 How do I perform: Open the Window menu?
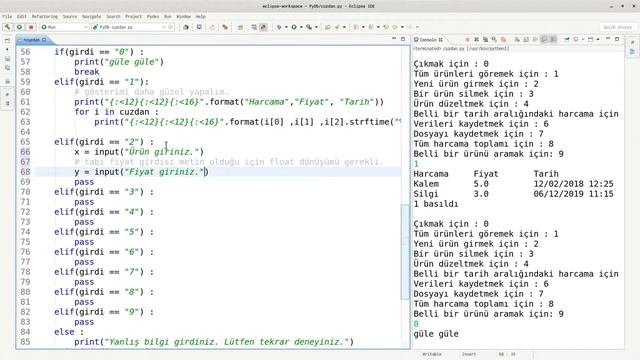click(183, 16)
